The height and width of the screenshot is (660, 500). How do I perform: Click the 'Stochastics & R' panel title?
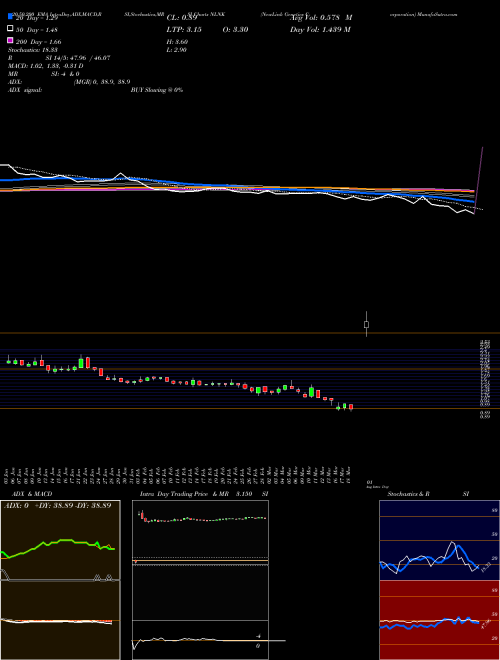[x=408, y=494]
